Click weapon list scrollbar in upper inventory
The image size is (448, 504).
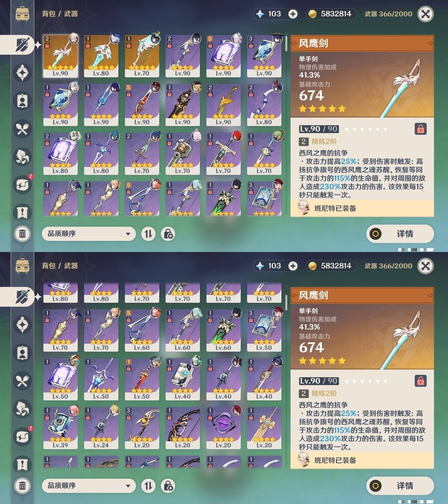286,43
